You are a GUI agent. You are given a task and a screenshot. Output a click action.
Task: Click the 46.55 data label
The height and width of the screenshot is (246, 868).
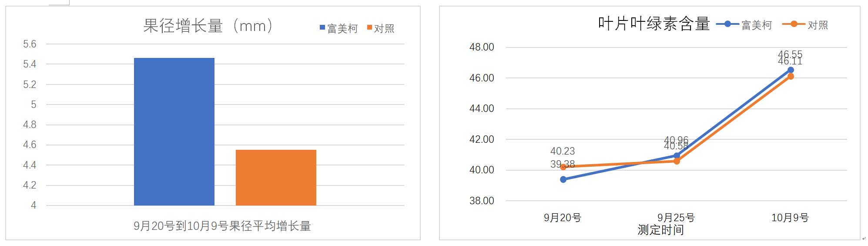790,53
